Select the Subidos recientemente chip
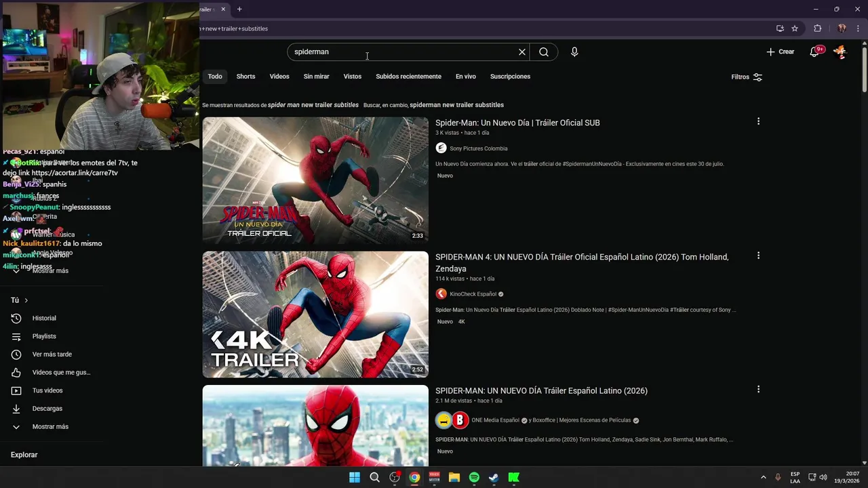Viewport: 868px width, 488px height. [408, 77]
